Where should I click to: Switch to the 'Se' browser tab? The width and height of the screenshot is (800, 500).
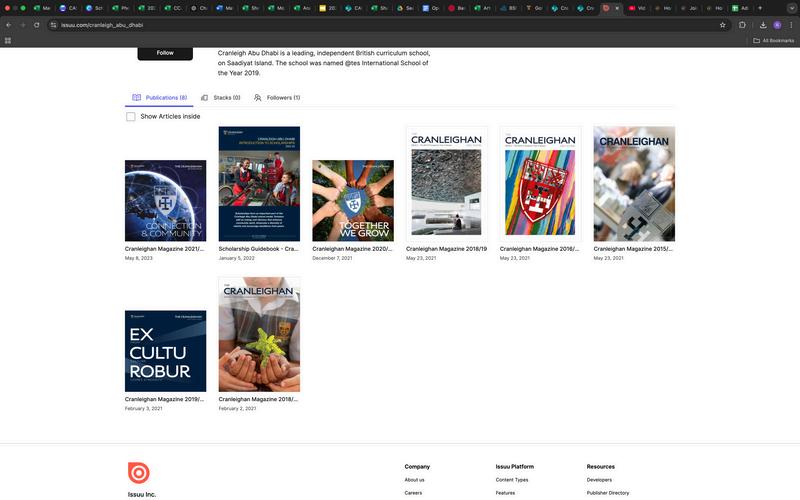click(405, 8)
